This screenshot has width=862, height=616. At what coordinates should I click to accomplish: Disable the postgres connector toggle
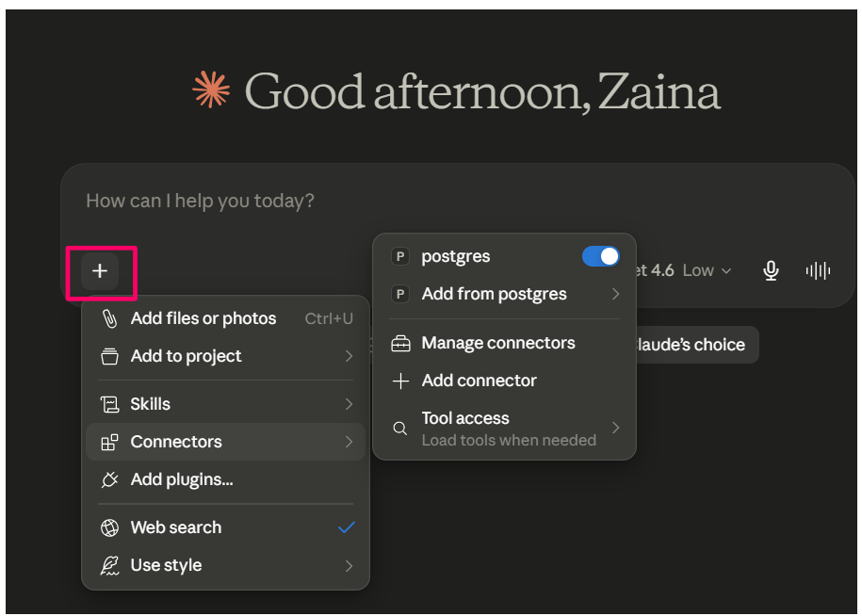(600, 256)
